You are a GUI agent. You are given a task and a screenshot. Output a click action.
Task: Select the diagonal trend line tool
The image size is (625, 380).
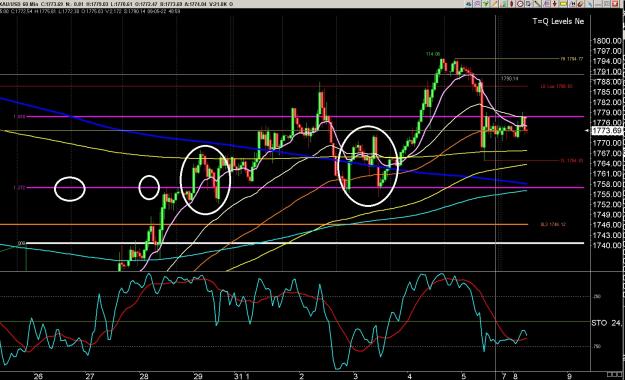coord(537,4)
